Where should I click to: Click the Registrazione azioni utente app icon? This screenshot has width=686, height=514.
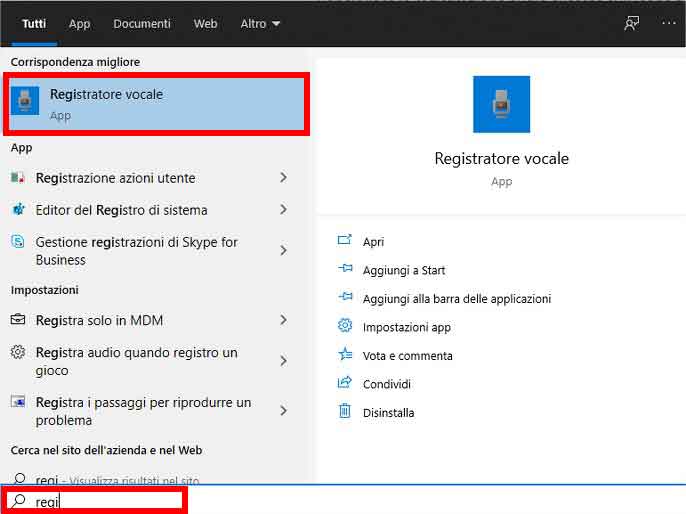(18, 178)
